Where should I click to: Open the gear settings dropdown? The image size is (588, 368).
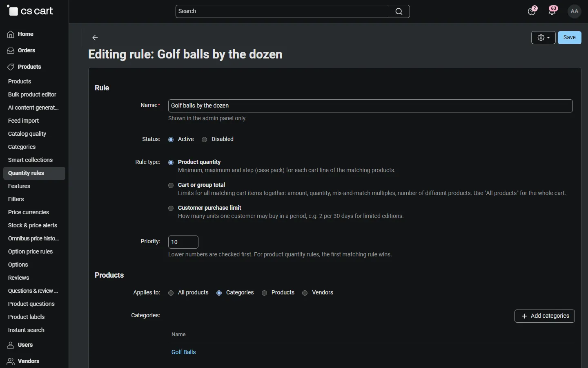pyautogui.click(x=543, y=38)
